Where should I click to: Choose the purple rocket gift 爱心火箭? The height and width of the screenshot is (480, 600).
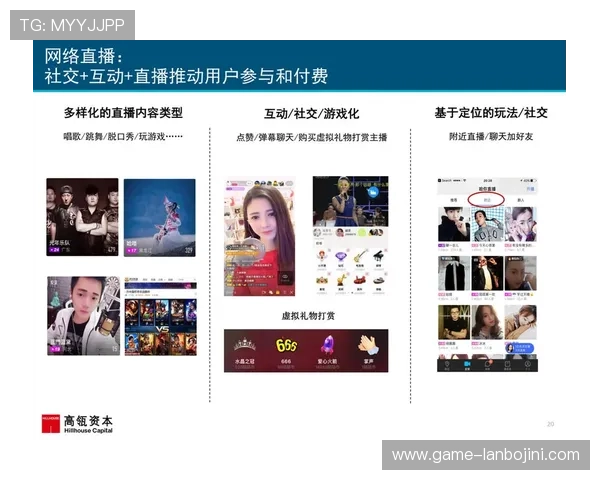(328, 344)
